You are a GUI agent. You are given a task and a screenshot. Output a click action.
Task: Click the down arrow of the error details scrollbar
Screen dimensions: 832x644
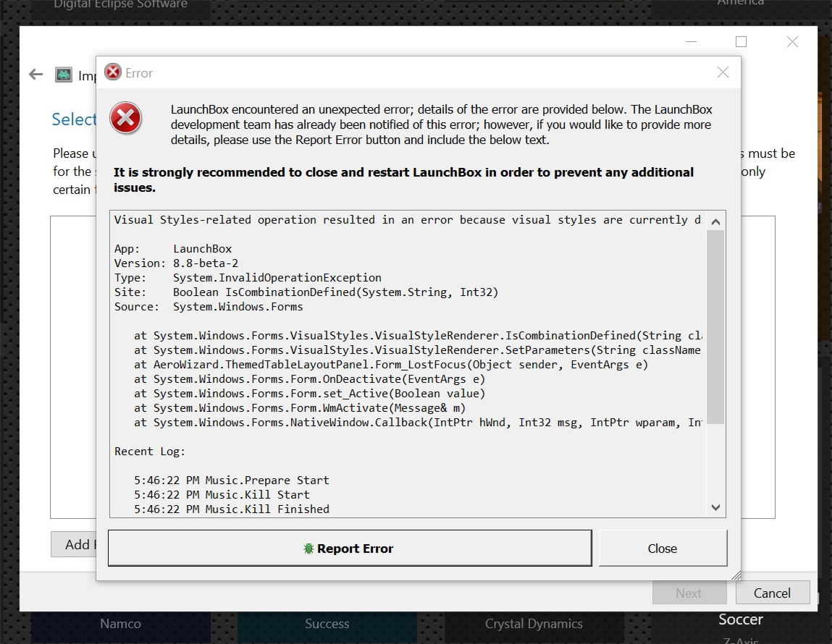click(715, 507)
